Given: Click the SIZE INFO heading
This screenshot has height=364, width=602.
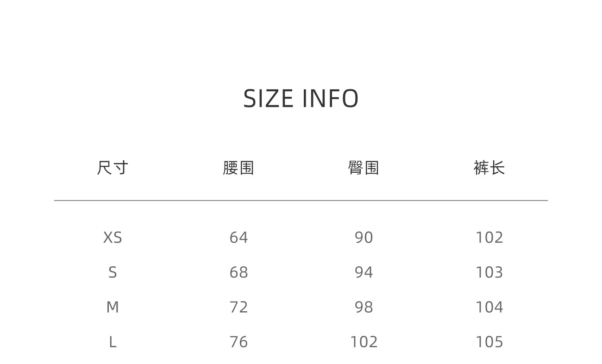Looking at the screenshot, I should pos(301,99).
